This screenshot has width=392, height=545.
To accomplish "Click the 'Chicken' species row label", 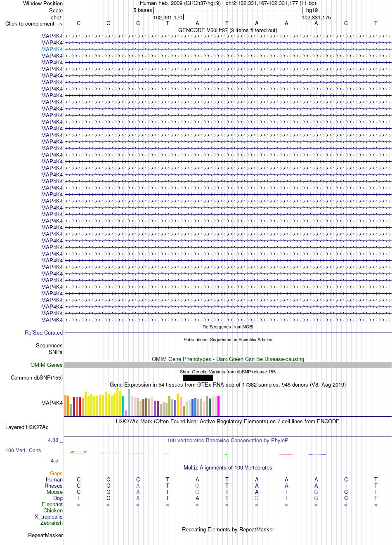I will [53, 510].
